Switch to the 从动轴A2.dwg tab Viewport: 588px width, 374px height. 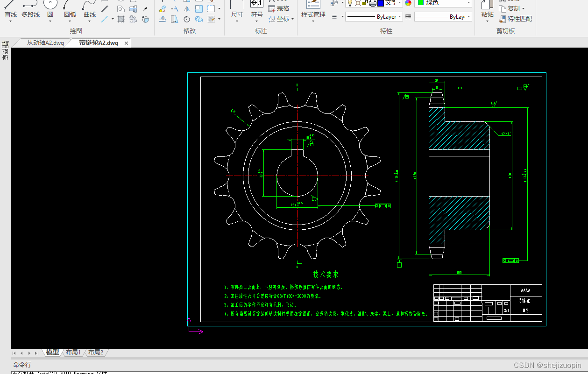coord(45,42)
